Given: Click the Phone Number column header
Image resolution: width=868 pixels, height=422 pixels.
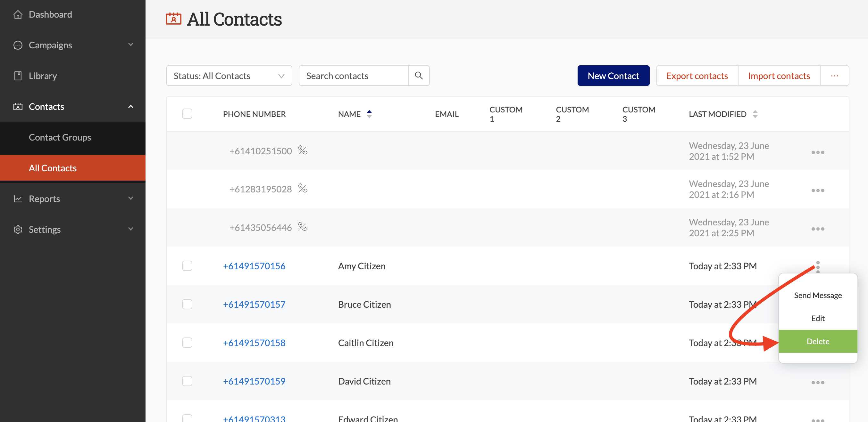Looking at the screenshot, I should pyautogui.click(x=254, y=114).
